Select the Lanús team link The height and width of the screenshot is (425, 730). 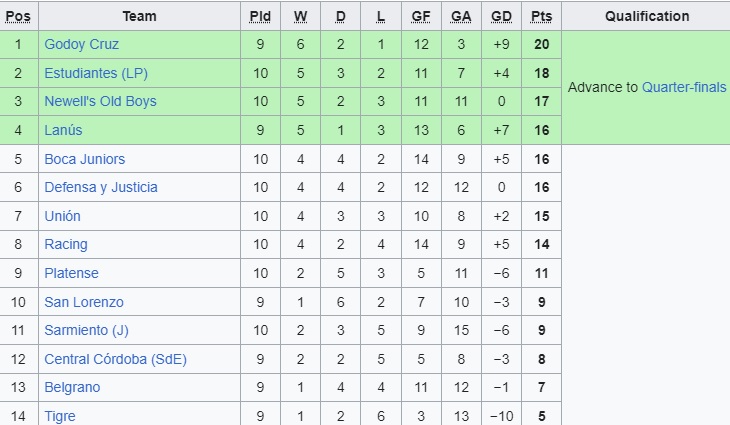click(x=63, y=130)
